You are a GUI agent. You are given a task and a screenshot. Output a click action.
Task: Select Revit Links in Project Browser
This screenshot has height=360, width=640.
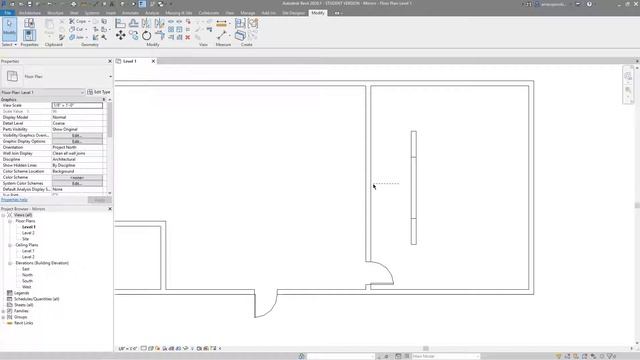(x=24, y=323)
